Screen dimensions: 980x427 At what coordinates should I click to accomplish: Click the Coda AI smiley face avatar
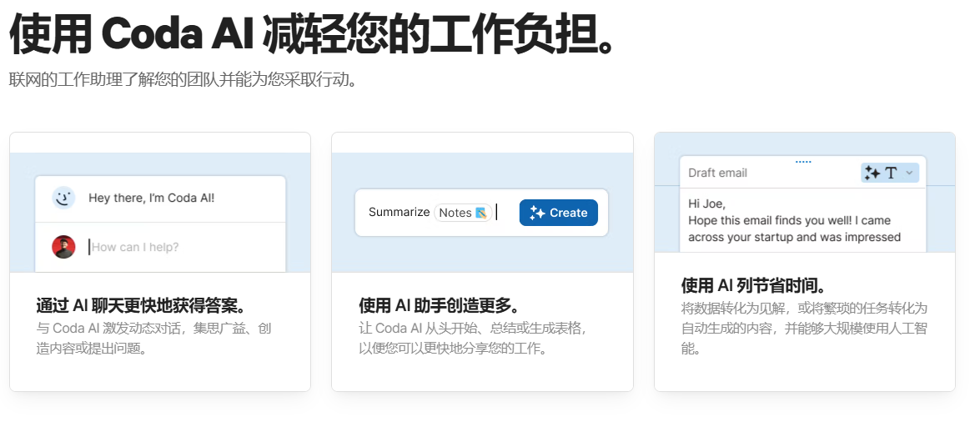63,198
